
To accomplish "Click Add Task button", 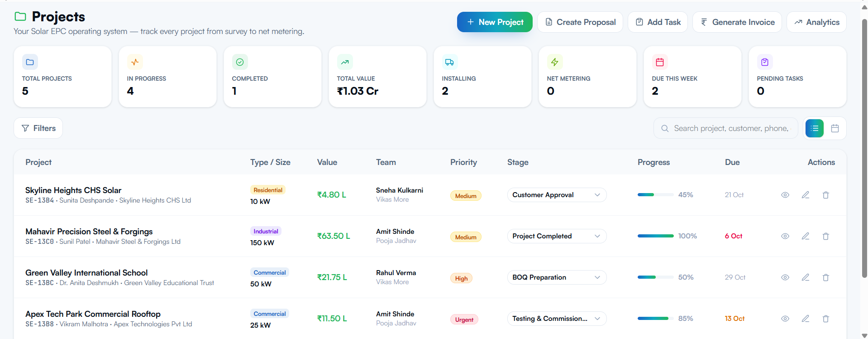I will point(658,22).
